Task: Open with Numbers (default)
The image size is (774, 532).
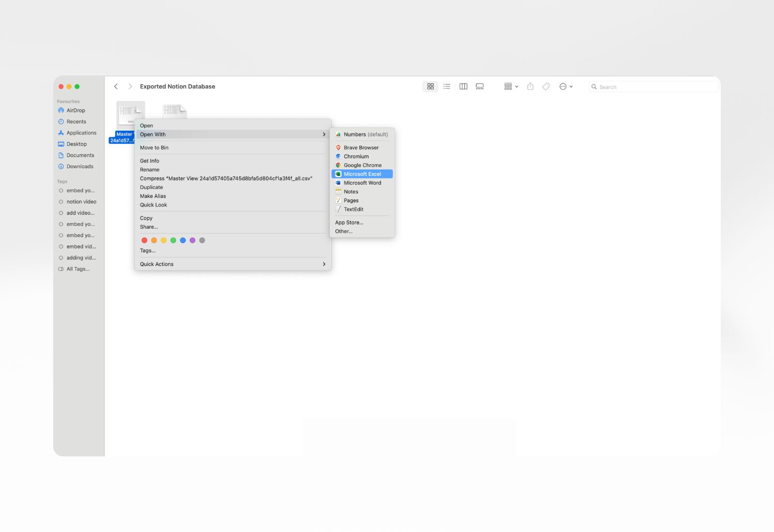Action: [x=362, y=134]
